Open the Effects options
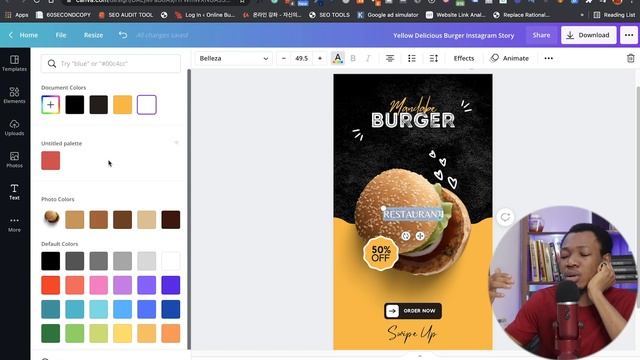The height and width of the screenshot is (360, 640). pyautogui.click(x=464, y=58)
